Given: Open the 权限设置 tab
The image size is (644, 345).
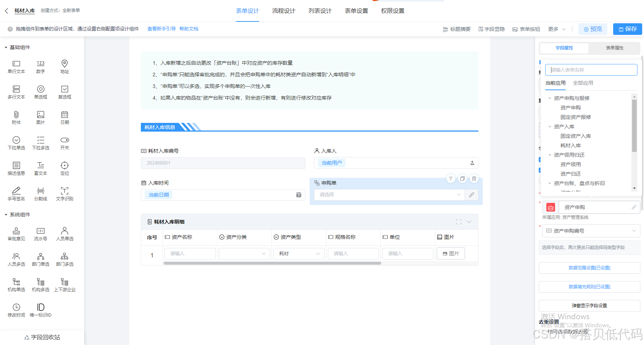Looking at the screenshot, I should (x=393, y=11).
